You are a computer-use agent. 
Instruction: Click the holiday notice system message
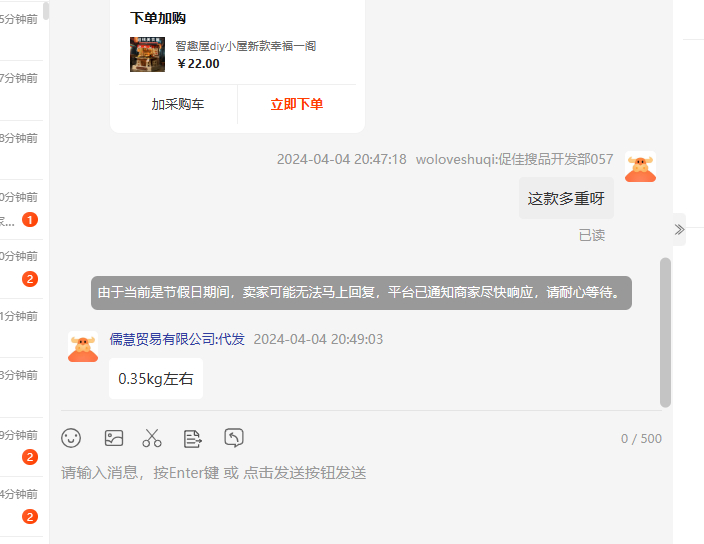coord(361,293)
